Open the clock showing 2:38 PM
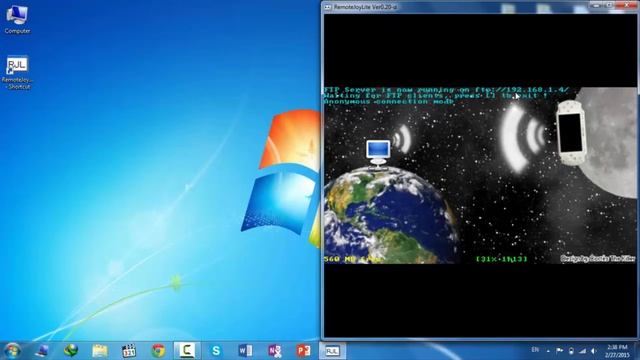 pos(618,351)
